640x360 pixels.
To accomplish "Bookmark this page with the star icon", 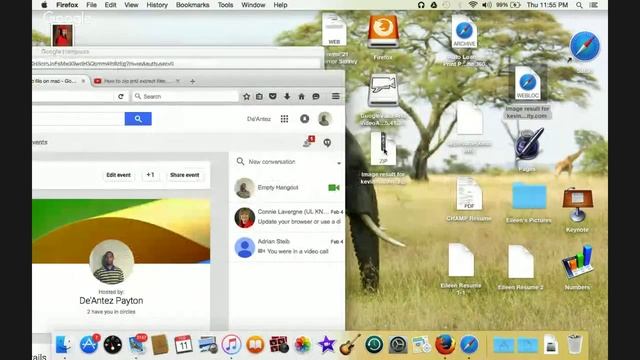I will 246,96.
